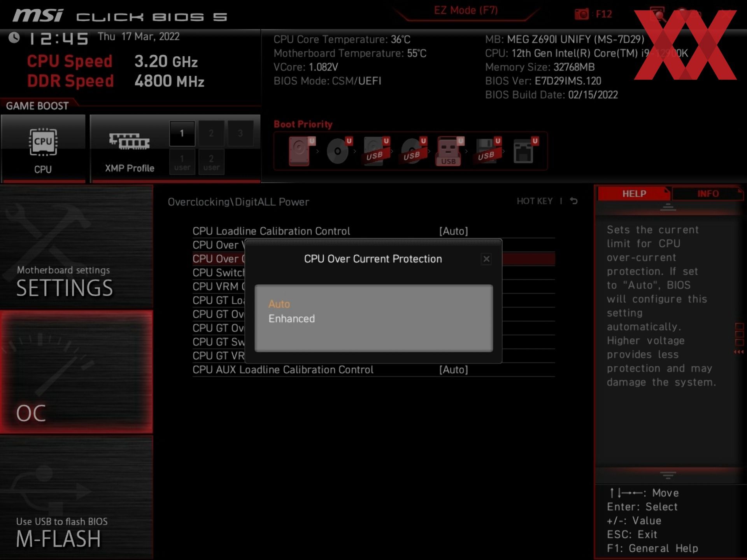The height and width of the screenshot is (560, 747).
Task: Open the HOT KEY list
Action: [534, 201]
